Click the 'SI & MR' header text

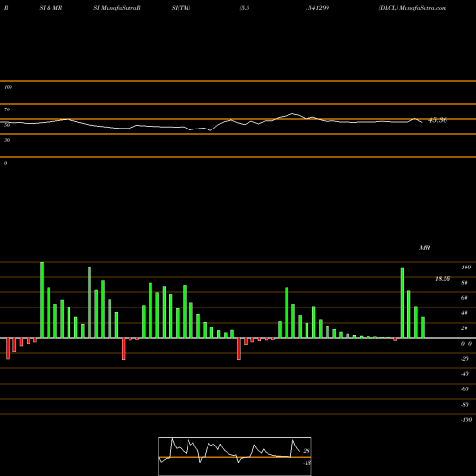[50, 8]
